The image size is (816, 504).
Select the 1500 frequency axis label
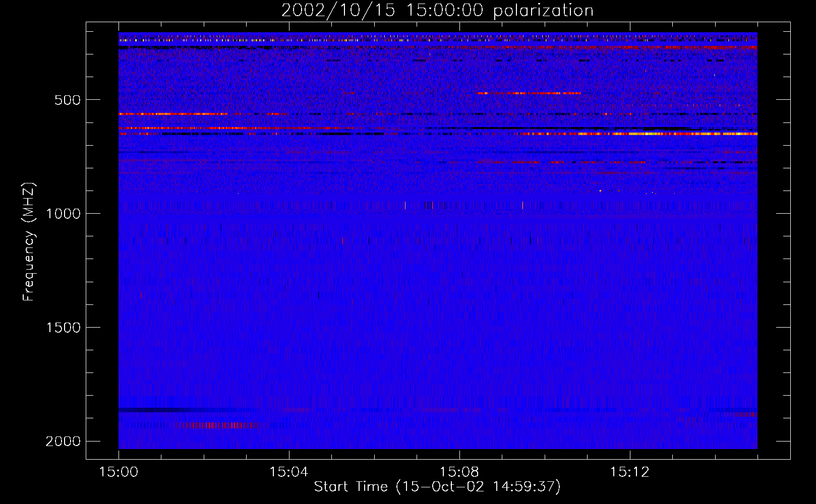click(x=63, y=328)
